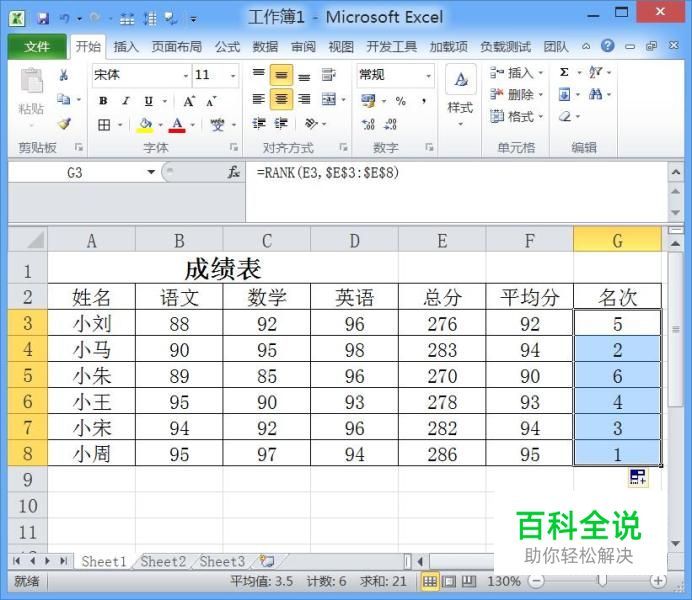Expand the Font dialog launcher

233,147
